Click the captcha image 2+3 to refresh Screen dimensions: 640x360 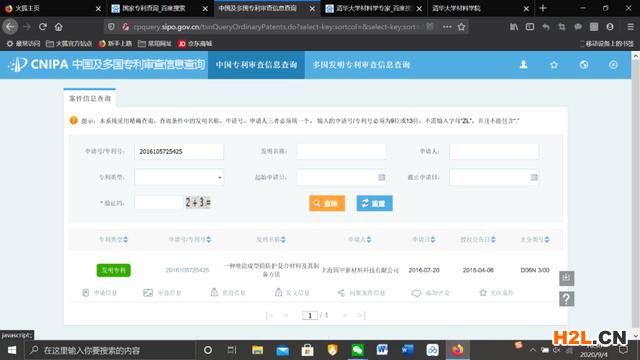click(198, 202)
